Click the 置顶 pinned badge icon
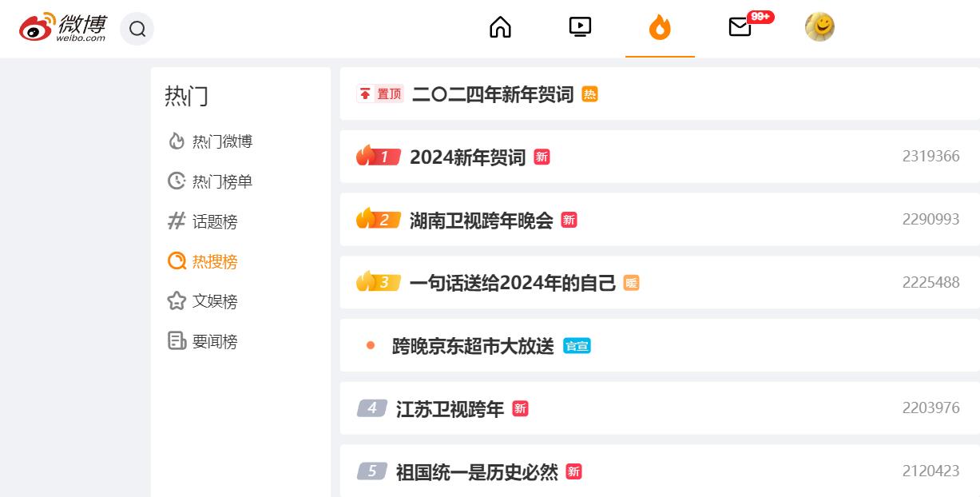Screen dimensions: 980x497 [380, 94]
